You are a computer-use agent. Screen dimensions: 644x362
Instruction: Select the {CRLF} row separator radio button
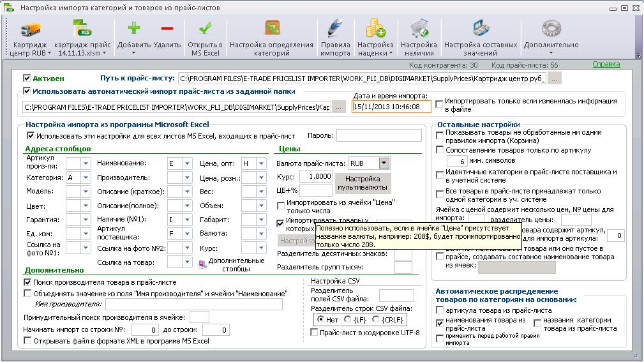coord(375,319)
